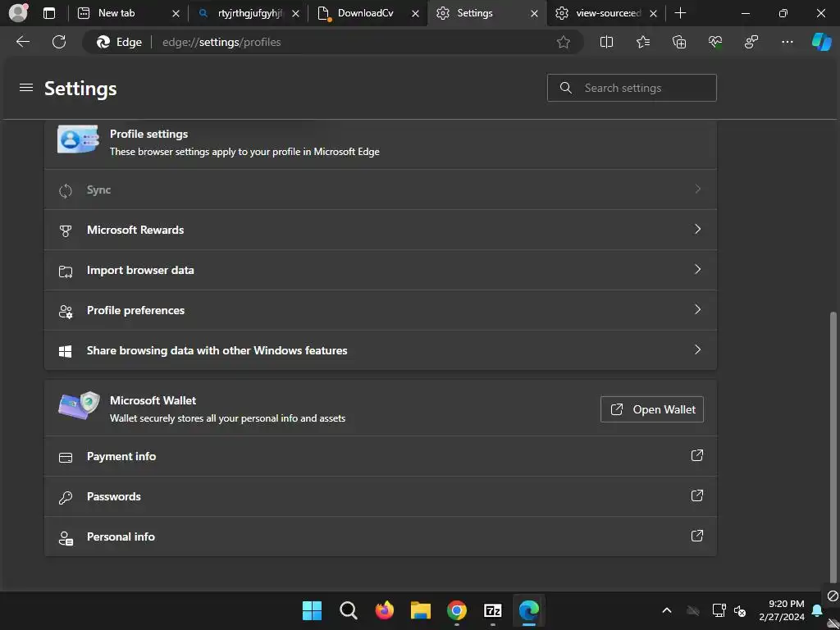Click the Import browser data folder icon

pos(66,271)
